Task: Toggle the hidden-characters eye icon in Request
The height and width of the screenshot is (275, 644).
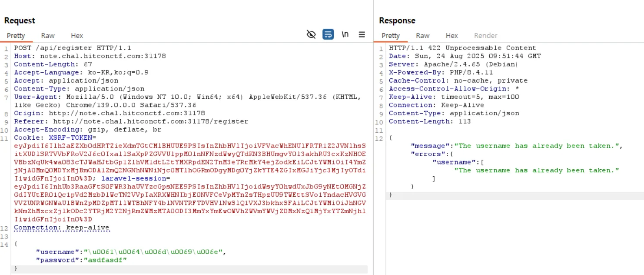Action: point(311,34)
